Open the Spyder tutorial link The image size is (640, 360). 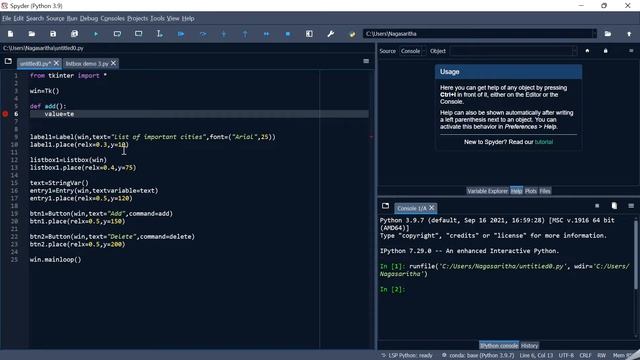coord(544,142)
